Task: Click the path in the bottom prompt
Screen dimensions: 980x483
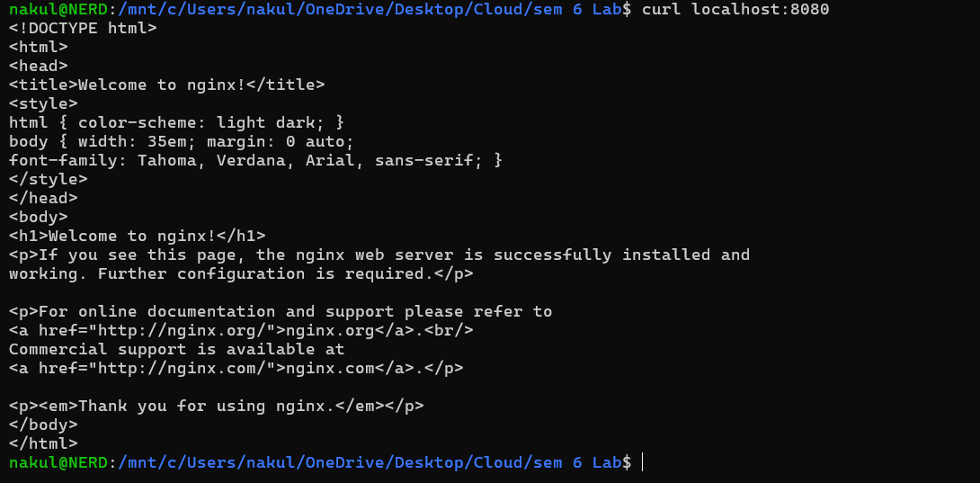Action: click(369, 462)
